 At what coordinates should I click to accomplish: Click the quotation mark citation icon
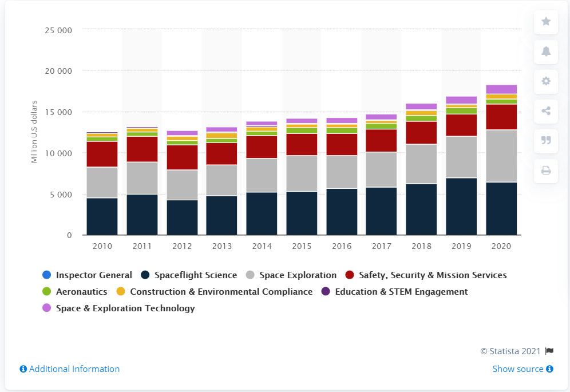click(x=545, y=141)
